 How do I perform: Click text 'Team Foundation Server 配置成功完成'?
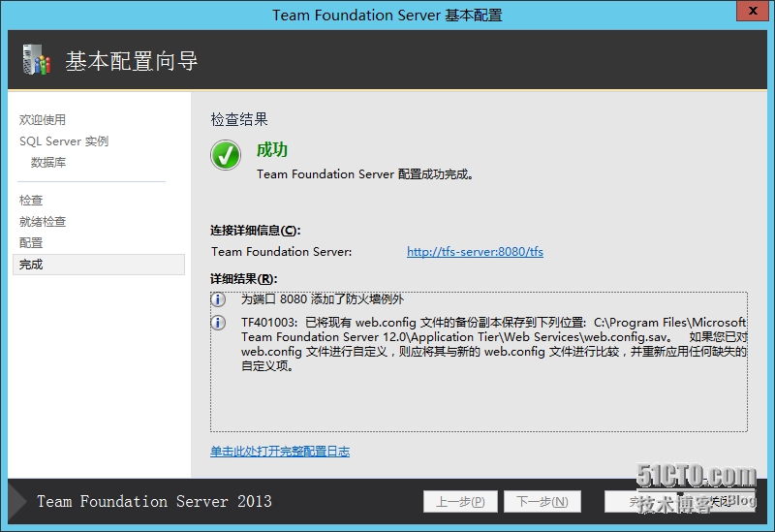(364, 174)
